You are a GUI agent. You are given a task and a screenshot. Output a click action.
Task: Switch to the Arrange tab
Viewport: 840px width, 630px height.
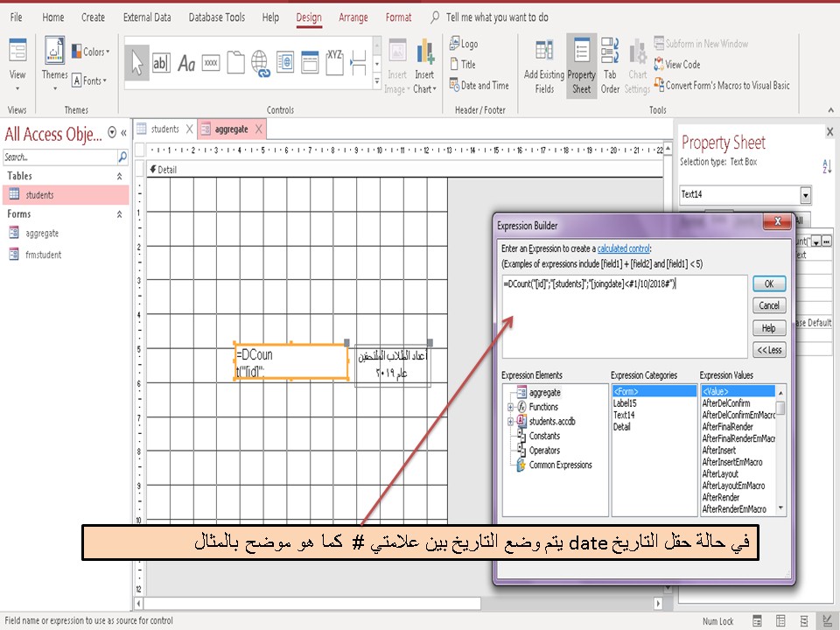[353, 17]
